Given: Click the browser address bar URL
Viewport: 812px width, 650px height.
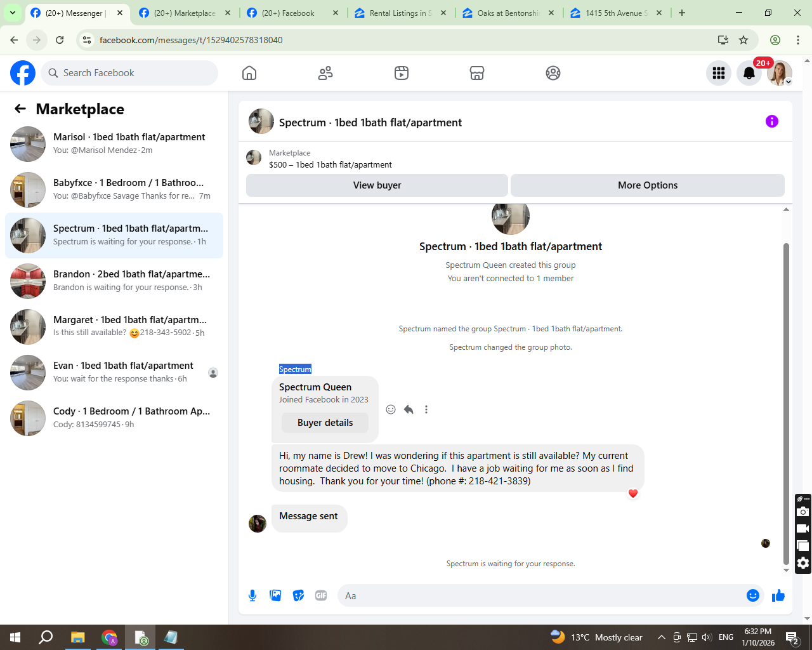Looking at the screenshot, I should click(191, 40).
